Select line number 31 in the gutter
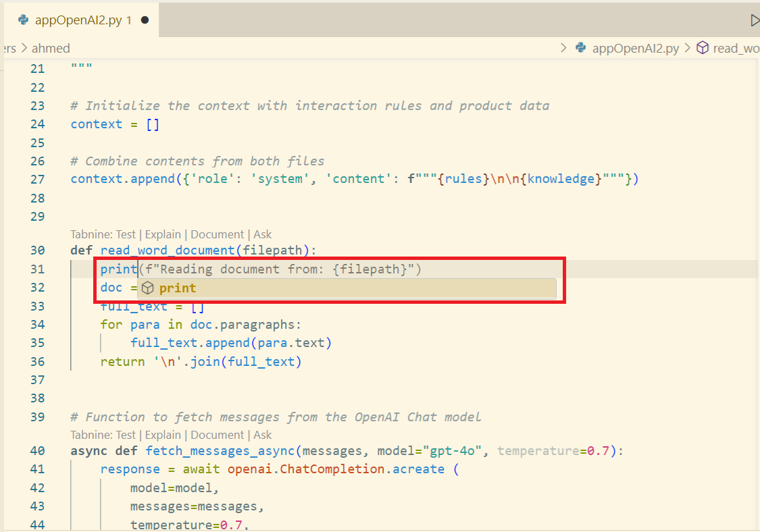This screenshot has width=760, height=532. [x=38, y=269]
